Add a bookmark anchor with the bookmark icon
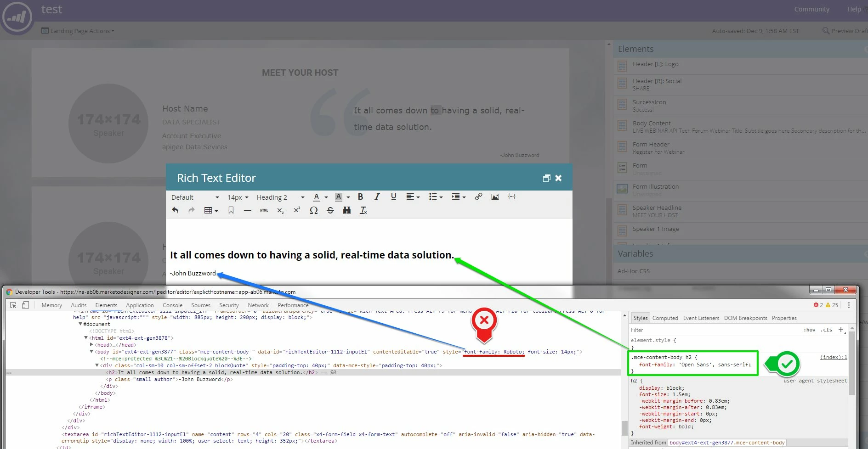This screenshot has width=868, height=449. pyautogui.click(x=231, y=210)
